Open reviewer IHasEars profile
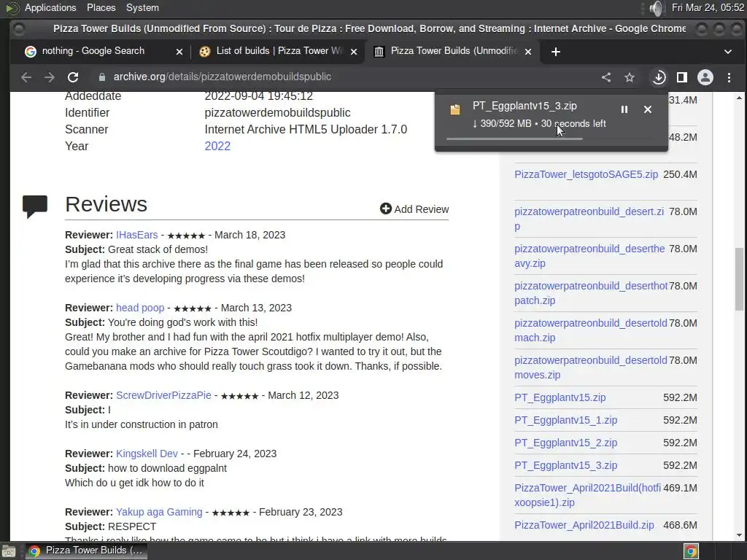This screenshot has width=747, height=560. pyautogui.click(x=136, y=235)
